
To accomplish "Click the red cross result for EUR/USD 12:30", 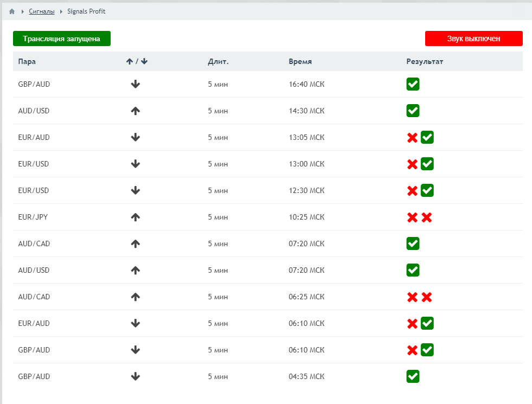I will point(412,191).
